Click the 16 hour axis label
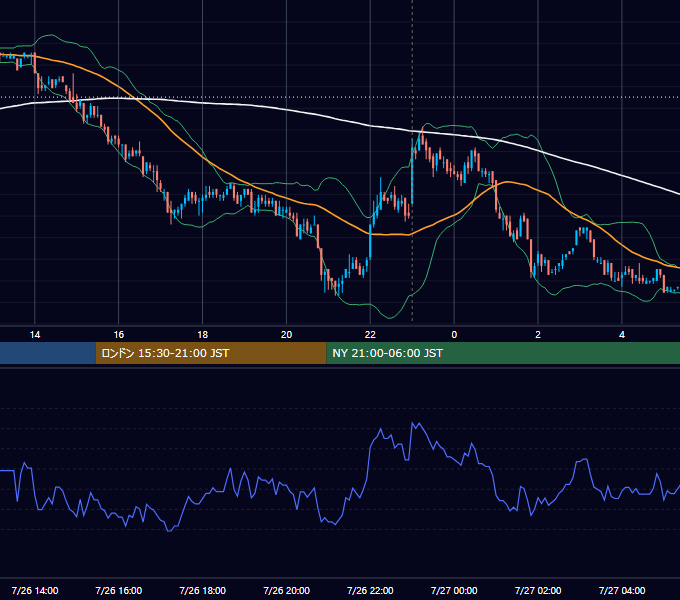680x600 pixels. (x=118, y=335)
